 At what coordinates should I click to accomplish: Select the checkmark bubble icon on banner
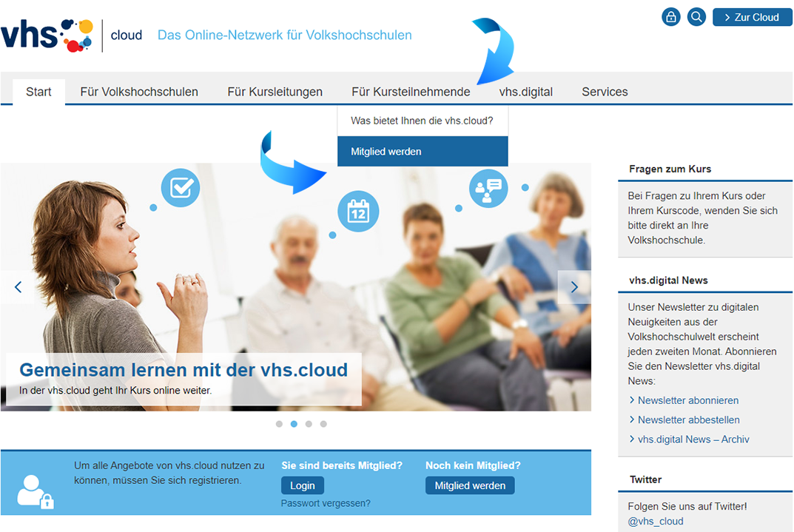[x=181, y=188]
